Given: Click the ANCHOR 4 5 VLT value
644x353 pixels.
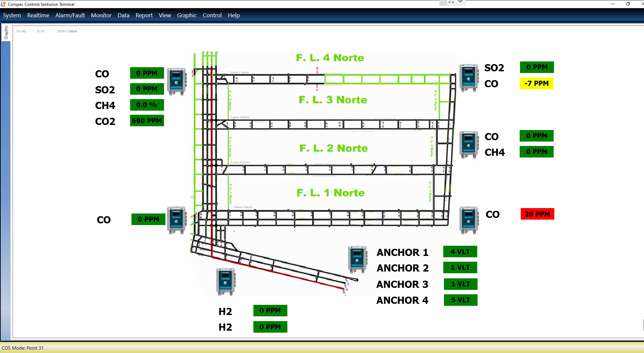Looking at the screenshot, I should (460, 300).
